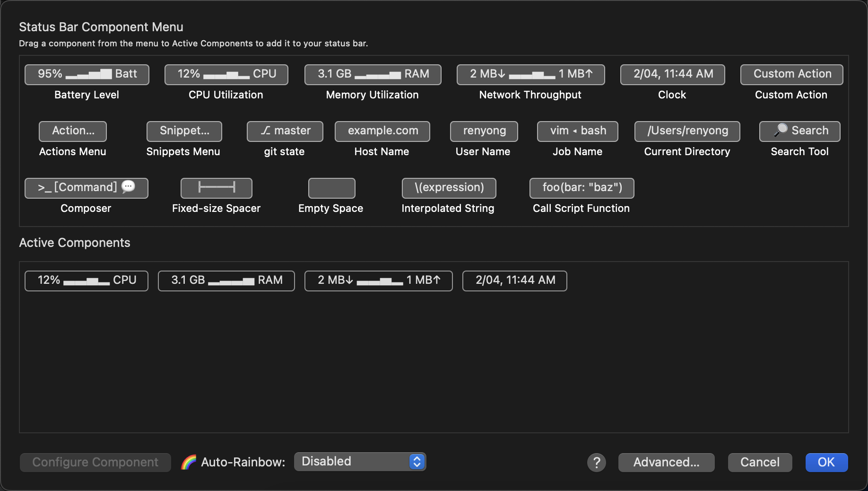Open the Auto-Rainbow dropdown

coord(360,462)
